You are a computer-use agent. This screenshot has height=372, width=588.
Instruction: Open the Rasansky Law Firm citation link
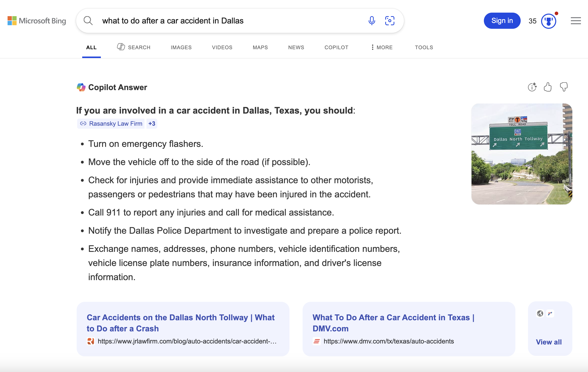[x=111, y=124]
